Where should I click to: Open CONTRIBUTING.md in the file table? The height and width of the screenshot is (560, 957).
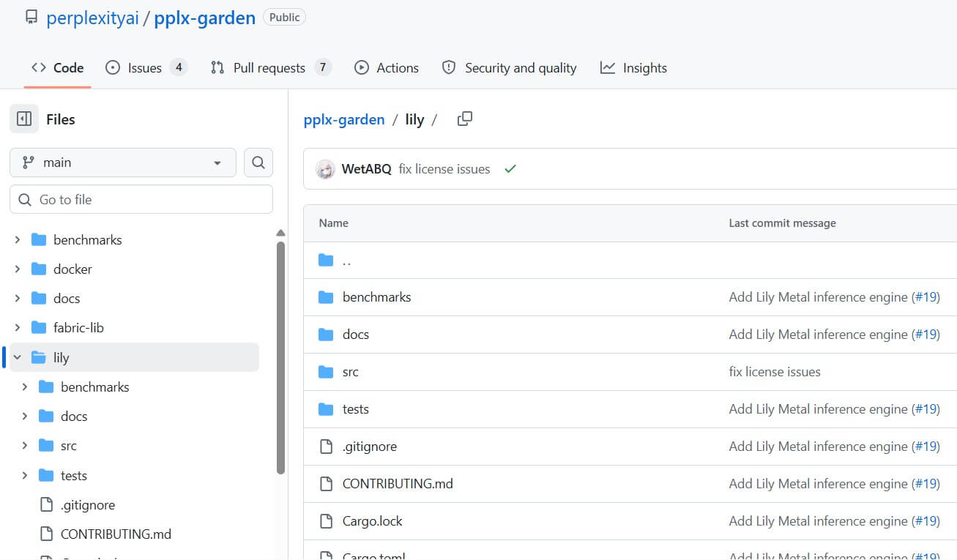(x=398, y=484)
